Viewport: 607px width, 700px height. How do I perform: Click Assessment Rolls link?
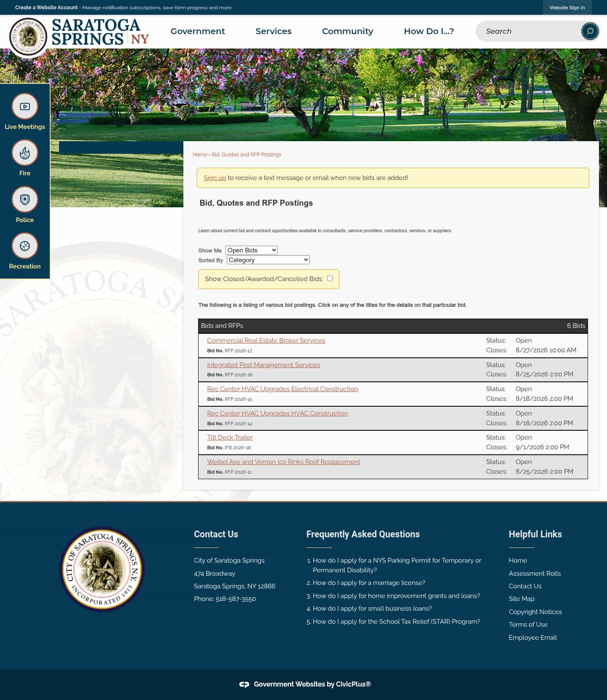[534, 574]
